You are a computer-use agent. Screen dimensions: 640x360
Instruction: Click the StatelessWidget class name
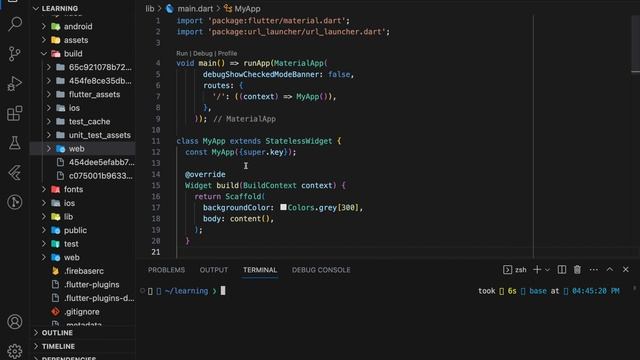click(x=299, y=141)
